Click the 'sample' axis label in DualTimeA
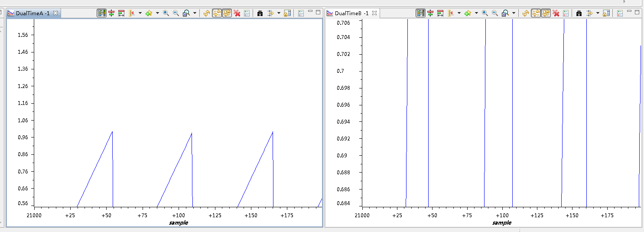The width and height of the screenshot is (644, 232). pyautogui.click(x=178, y=222)
